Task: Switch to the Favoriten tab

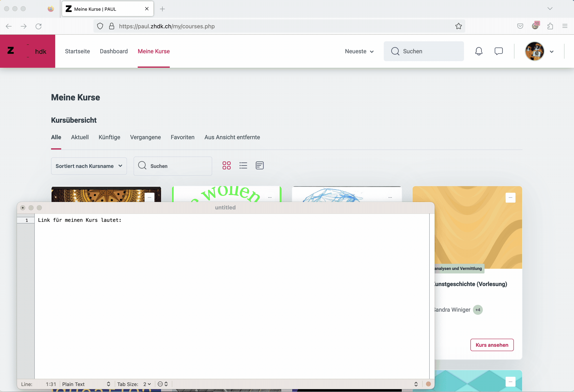Action: click(183, 137)
